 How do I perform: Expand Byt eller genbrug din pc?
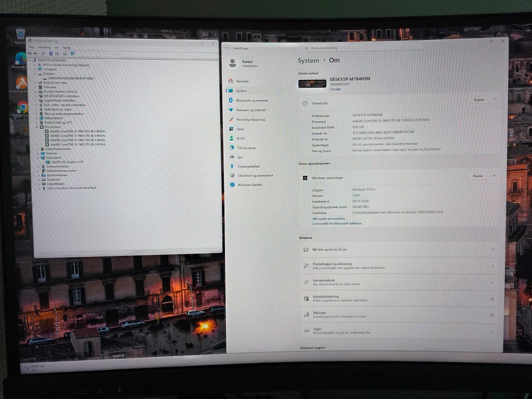400,250
